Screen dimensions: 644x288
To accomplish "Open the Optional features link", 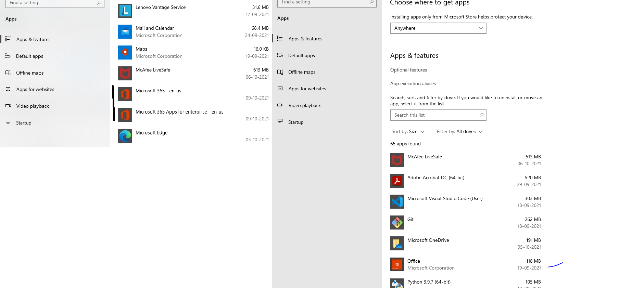I will coord(408,70).
